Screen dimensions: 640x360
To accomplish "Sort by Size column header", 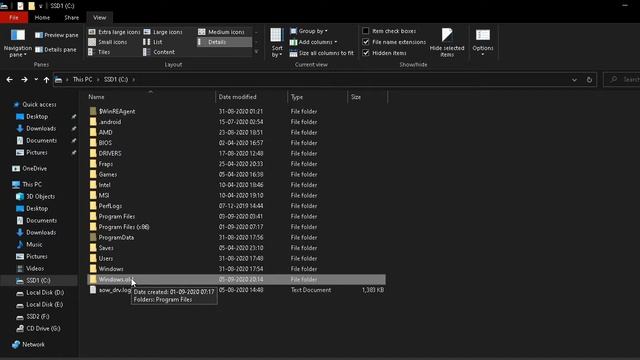I will [367, 97].
